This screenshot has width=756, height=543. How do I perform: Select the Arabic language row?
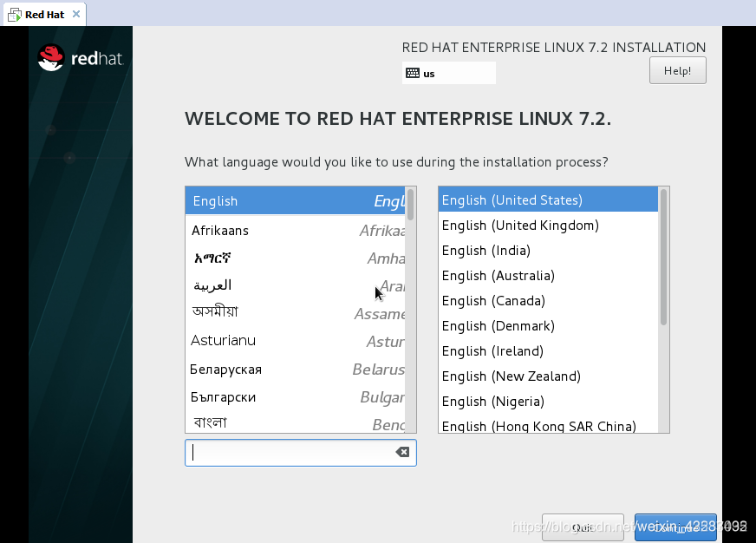click(295, 285)
